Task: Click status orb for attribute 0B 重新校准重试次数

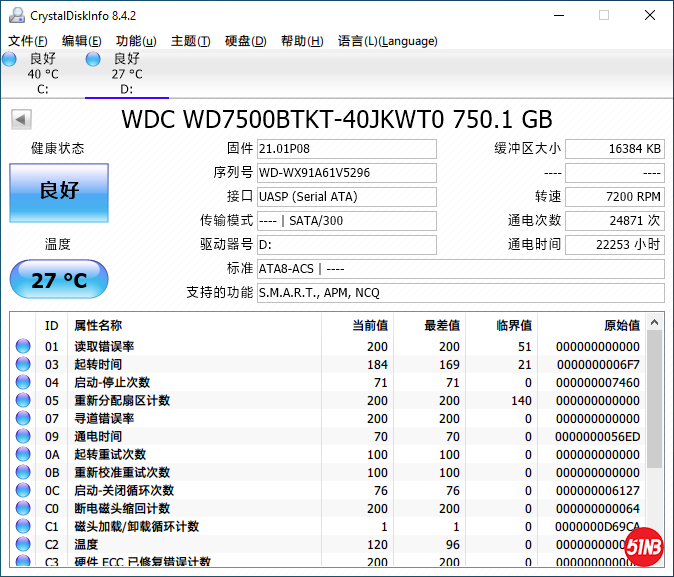Action: (x=23, y=473)
